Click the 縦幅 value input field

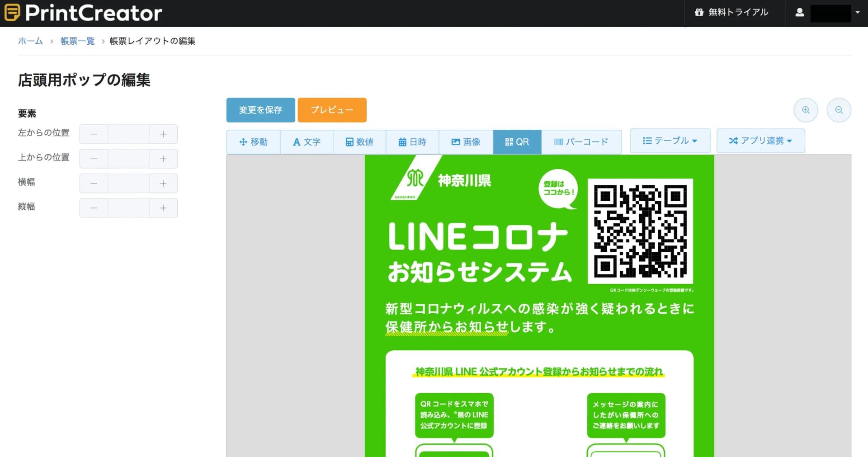[128, 208]
